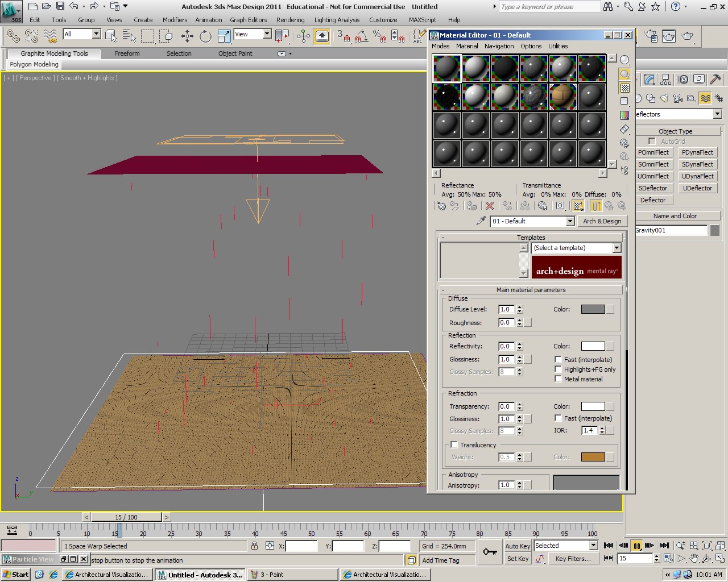
Task: Check Highlights+FG only option
Action: tap(558, 369)
